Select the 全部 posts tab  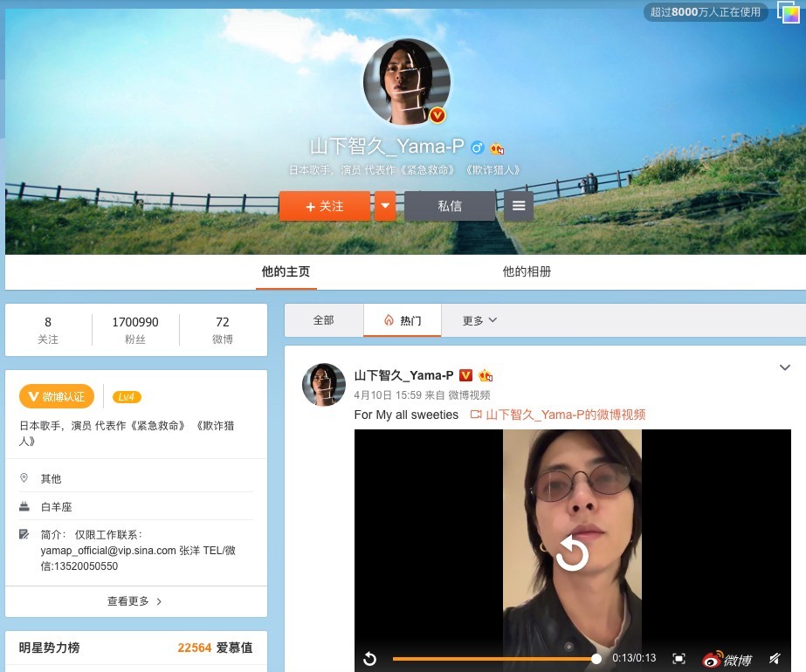323,320
